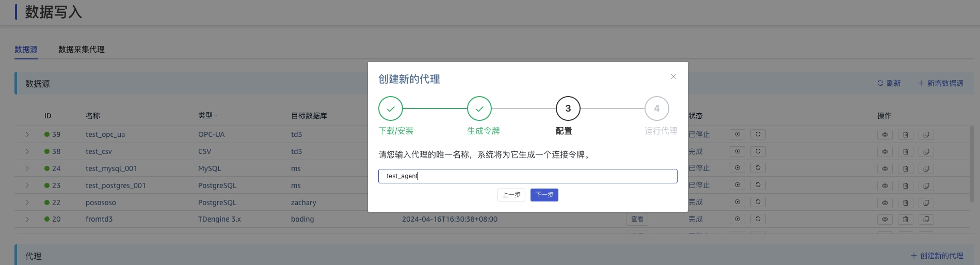View test_opc_ua details with eye icon
Viewport: 980px width, 265px height.
coord(885,135)
